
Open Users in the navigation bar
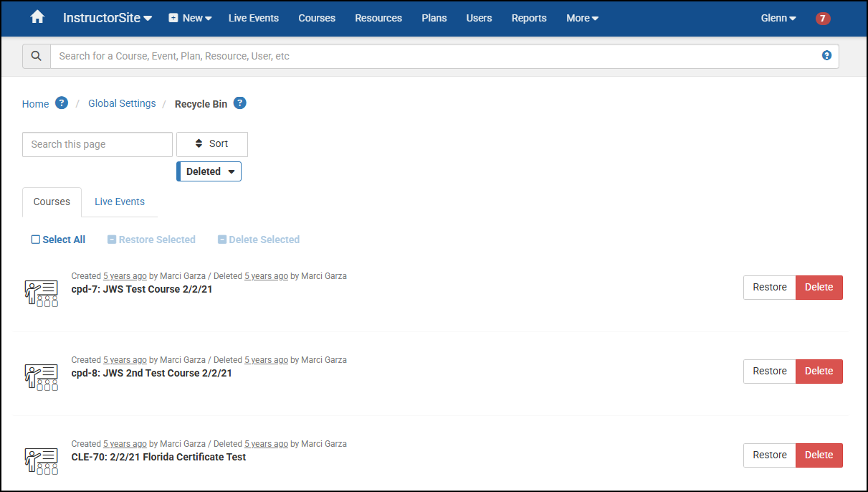coord(479,18)
